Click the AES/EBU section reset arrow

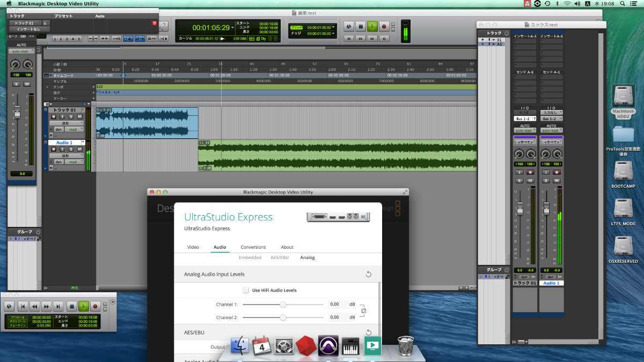369,333
